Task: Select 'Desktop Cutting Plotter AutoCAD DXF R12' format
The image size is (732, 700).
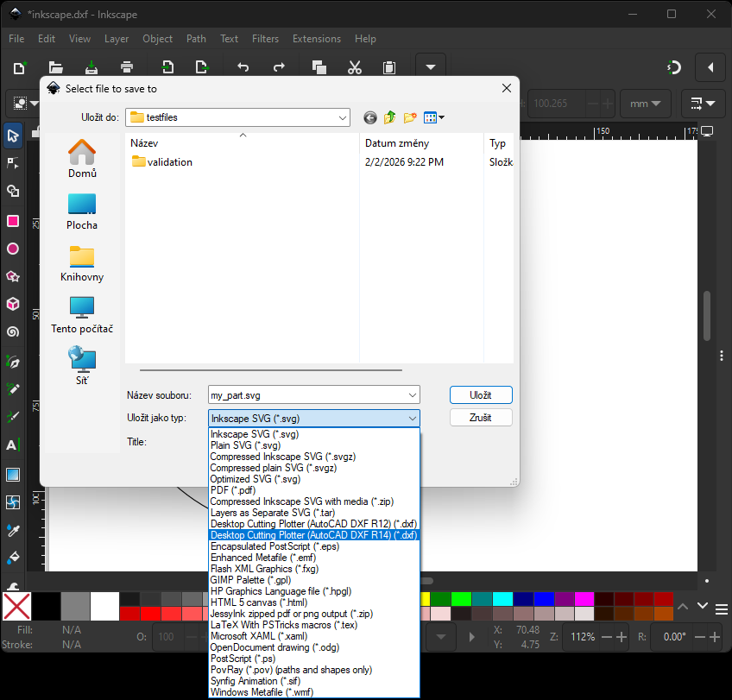Action: coord(311,523)
